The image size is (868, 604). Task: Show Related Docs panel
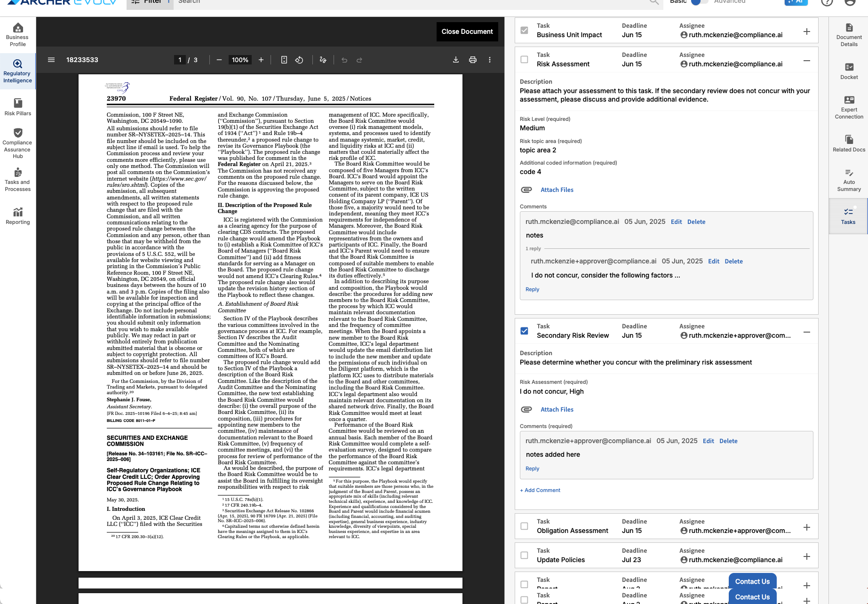click(849, 143)
